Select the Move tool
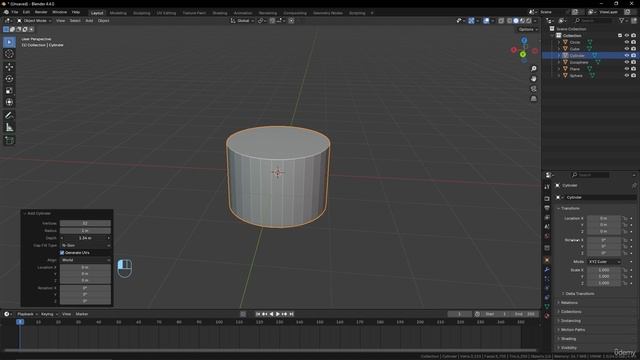Viewport: 640px width, 360px height. pyautogui.click(x=9, y=67)
